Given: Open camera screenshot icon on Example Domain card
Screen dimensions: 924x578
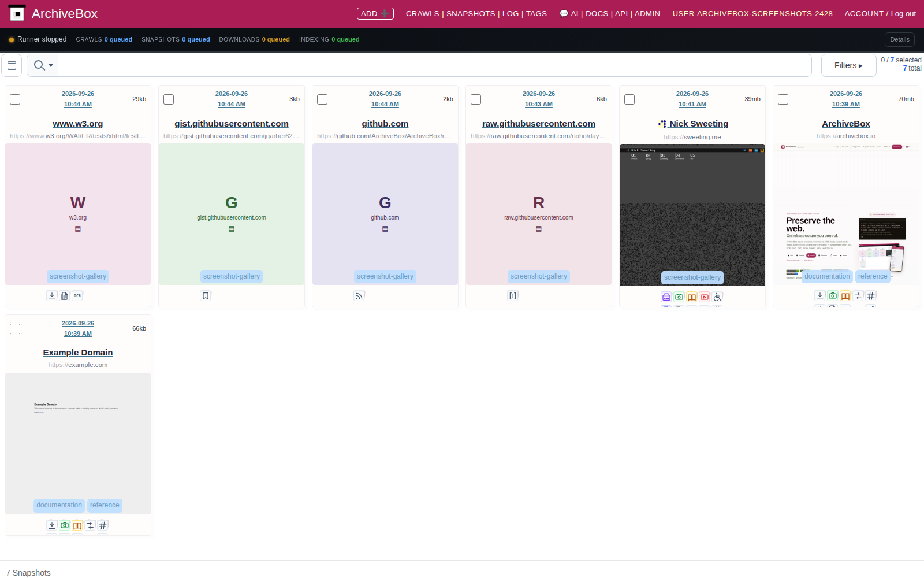Looking at the screenshot, I should point(65,525).
